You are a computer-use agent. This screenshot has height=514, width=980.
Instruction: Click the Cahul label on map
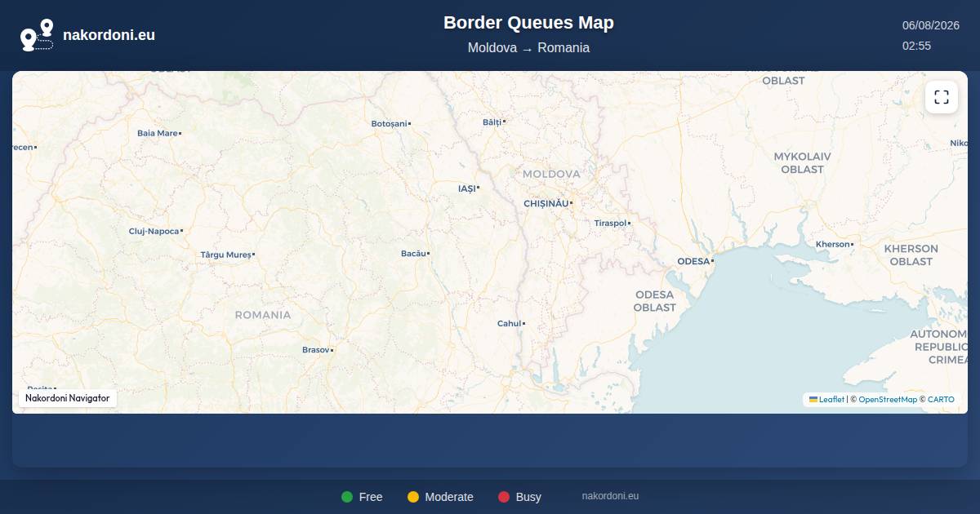pos(509,324)
